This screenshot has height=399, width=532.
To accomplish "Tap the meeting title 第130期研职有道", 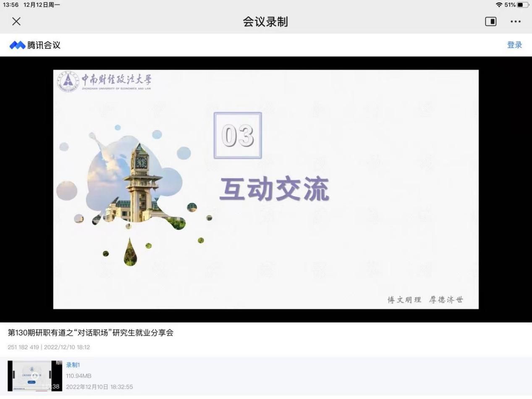I will tap(91, 333).
